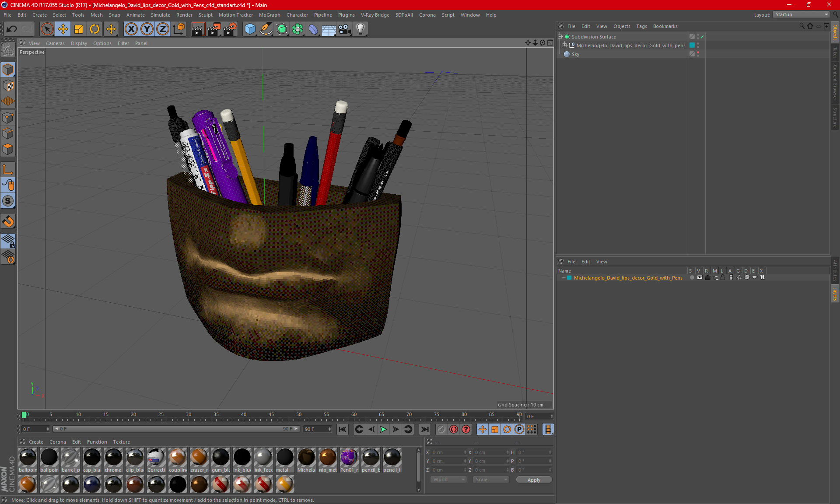
Task: Click the Enable Snap magnet icon
Action: pos(8,221)
